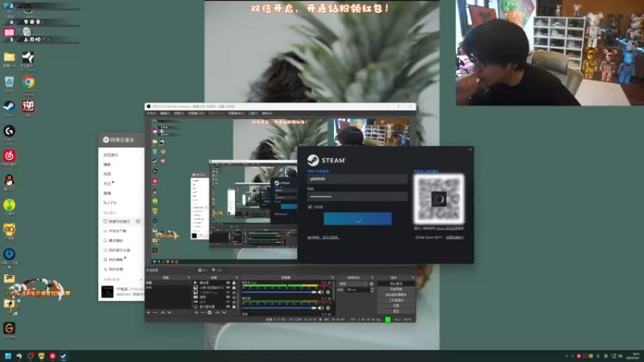Open OBS 文件(F) menu
Viewport: 644px width, 362px height.
(x=151, y=113)
